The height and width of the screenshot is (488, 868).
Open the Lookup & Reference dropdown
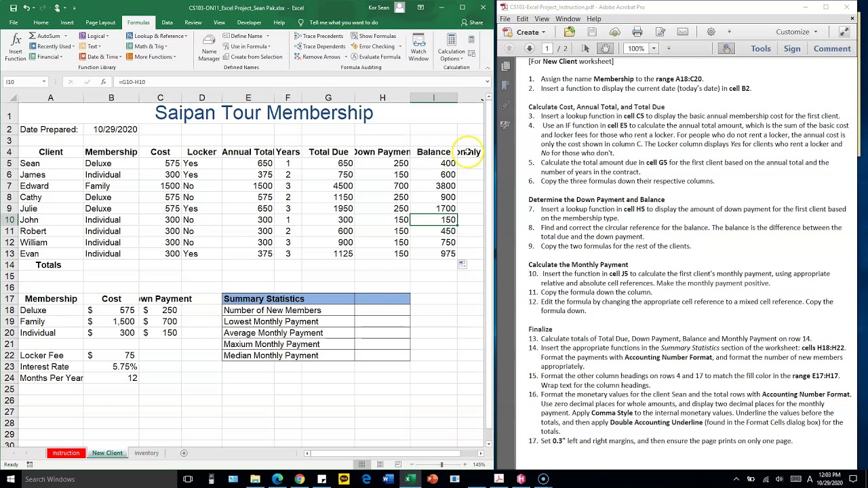[x=157, y=36]
